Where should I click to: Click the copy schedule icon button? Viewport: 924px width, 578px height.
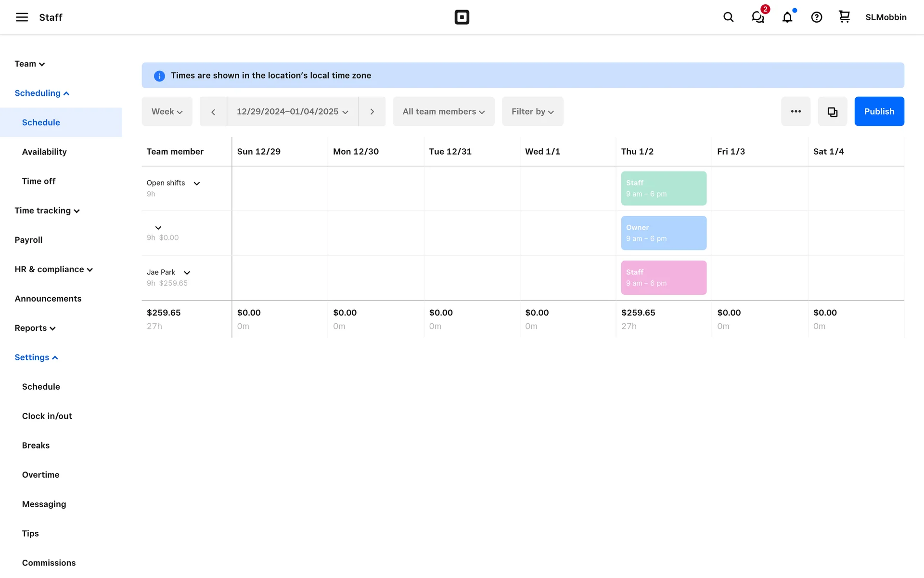click(x=832, y=112)
